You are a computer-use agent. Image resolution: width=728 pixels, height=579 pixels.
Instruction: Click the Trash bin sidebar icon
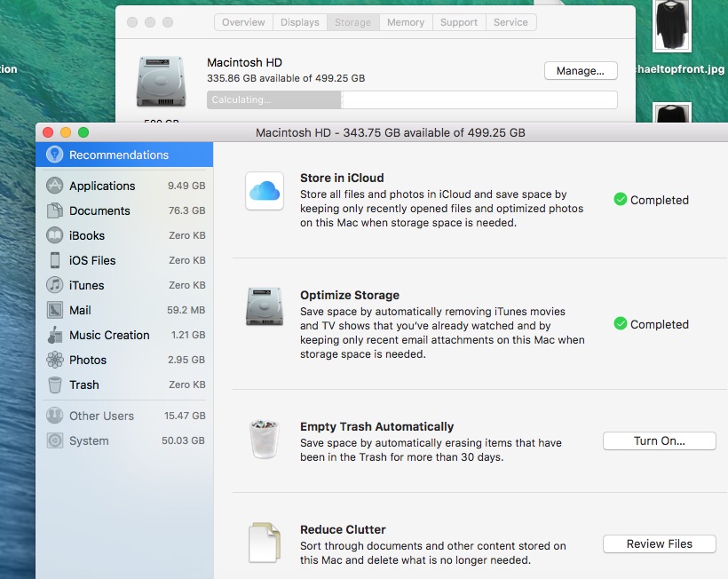(55, 385)
